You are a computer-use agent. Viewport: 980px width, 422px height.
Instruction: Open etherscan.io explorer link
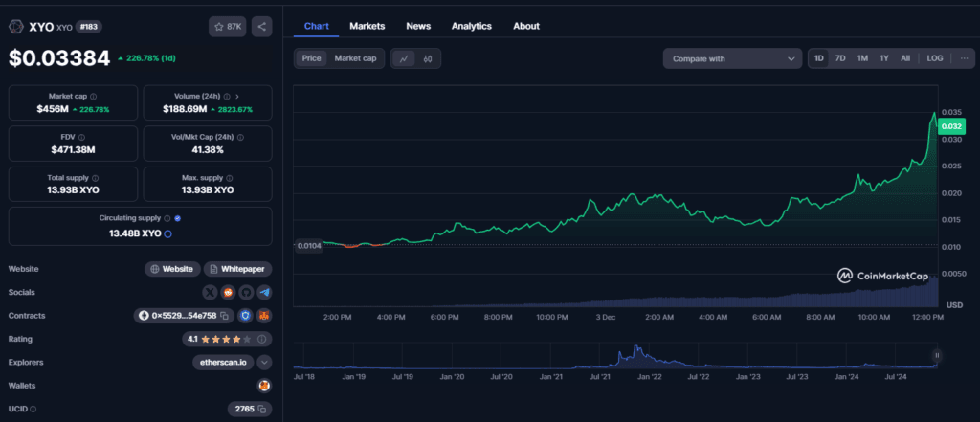tap(223, 362)
